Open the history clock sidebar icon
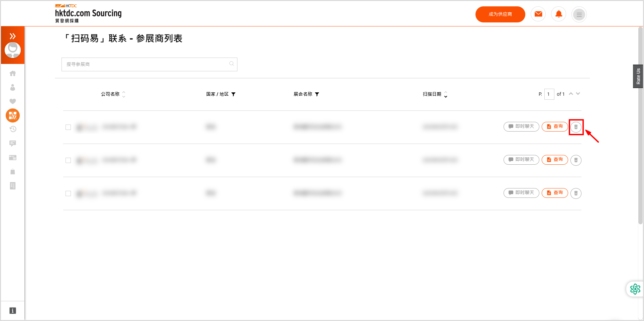Screen dimensions: 644x321 pos(13,129)
